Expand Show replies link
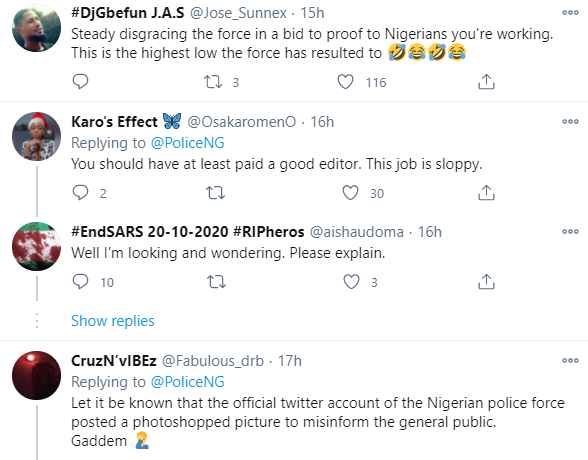The image size is (588, 460). [x=112, y=321]
